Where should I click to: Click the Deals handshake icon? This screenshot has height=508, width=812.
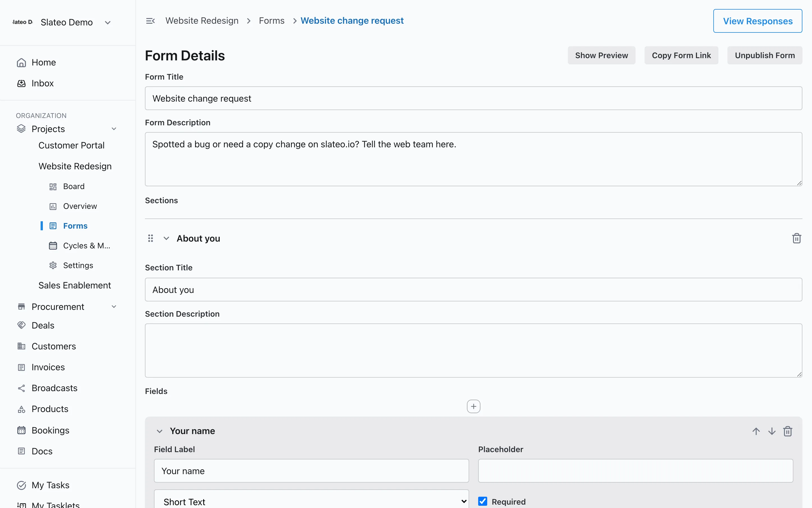(x=21, y=325)
